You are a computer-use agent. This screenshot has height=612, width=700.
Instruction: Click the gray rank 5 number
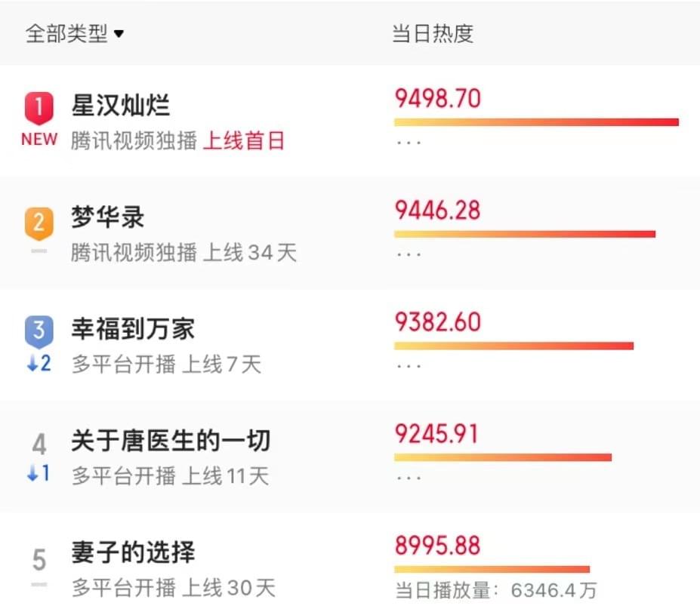point(39,559)
